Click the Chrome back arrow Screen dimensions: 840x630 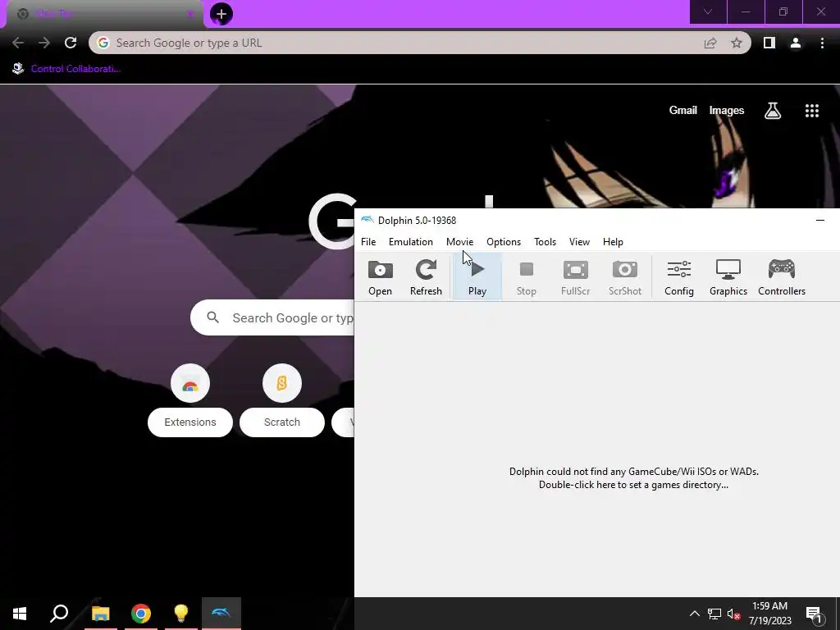18,43
